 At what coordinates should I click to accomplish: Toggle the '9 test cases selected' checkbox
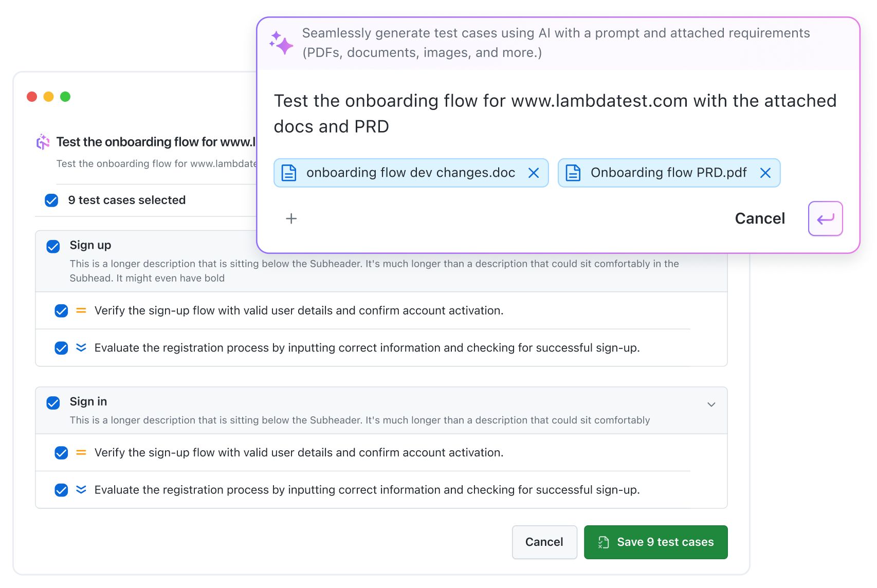51,200
